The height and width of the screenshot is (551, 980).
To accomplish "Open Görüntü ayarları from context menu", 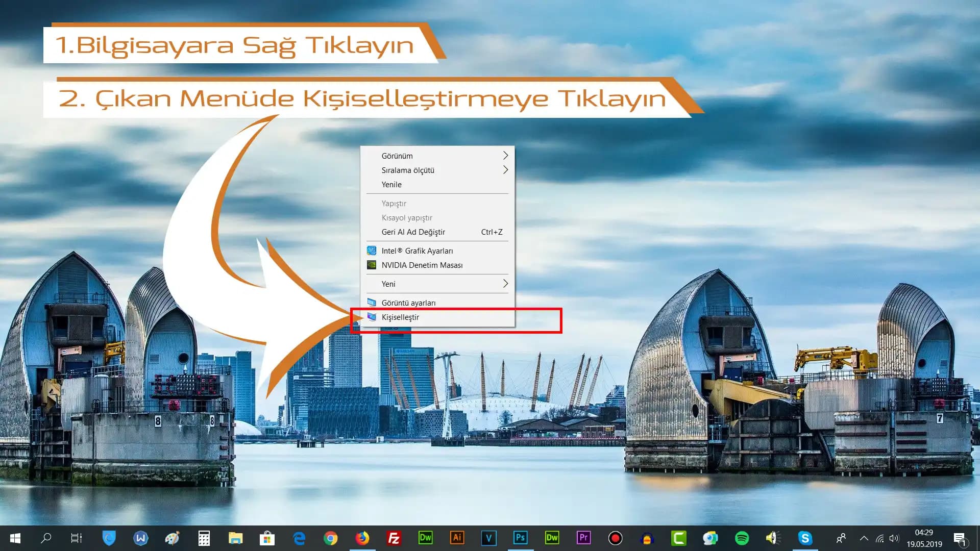I will (x=408, y=303).
